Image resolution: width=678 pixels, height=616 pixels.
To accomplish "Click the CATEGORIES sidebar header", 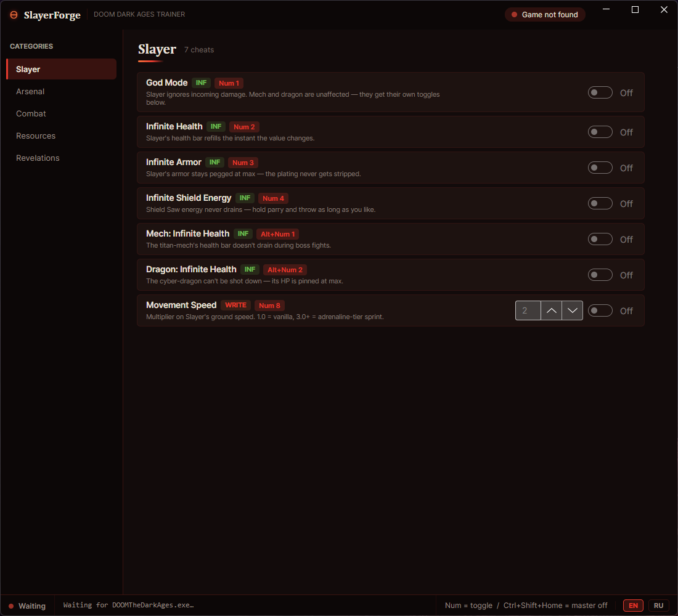I will coord(31,46).
